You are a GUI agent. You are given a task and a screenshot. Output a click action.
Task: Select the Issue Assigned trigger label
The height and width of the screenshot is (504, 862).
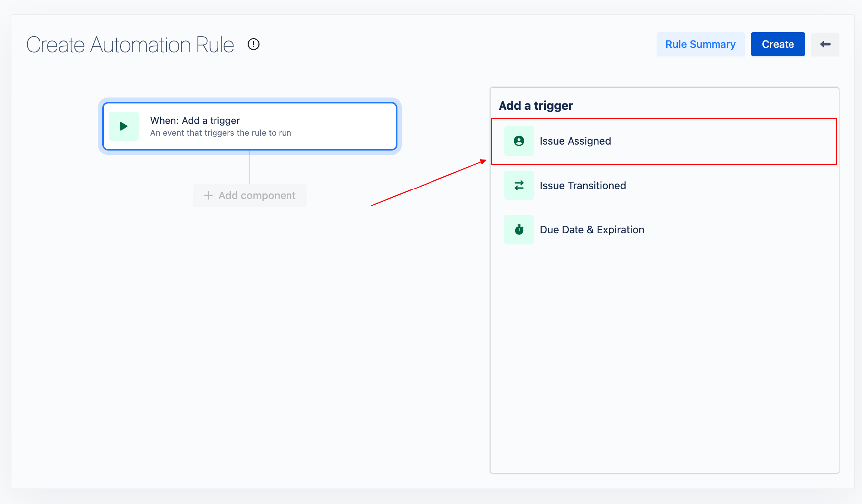tap(575, 141)
